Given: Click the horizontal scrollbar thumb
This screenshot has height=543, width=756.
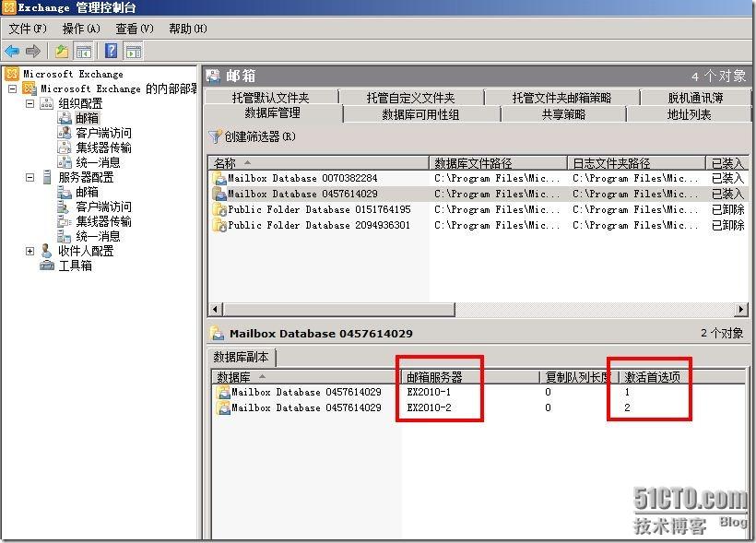Looking at the screenshot, I should 339,309.
